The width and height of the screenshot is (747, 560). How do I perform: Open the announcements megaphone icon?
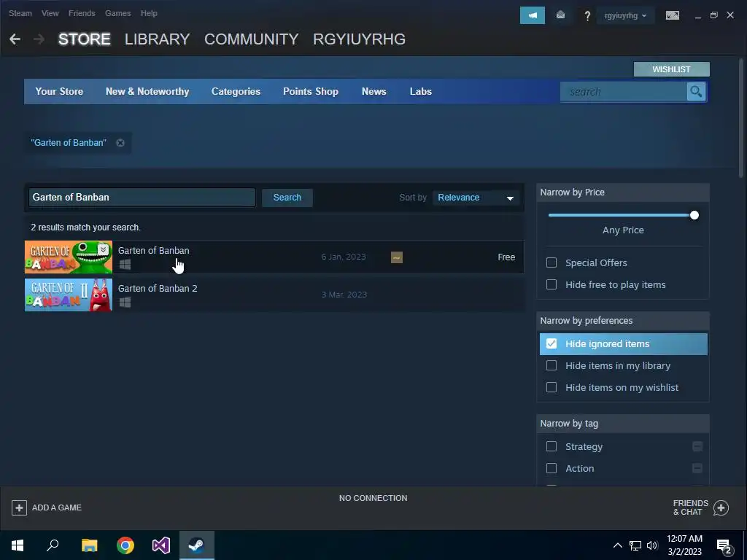pyautogui.click(x=532, y=16)
